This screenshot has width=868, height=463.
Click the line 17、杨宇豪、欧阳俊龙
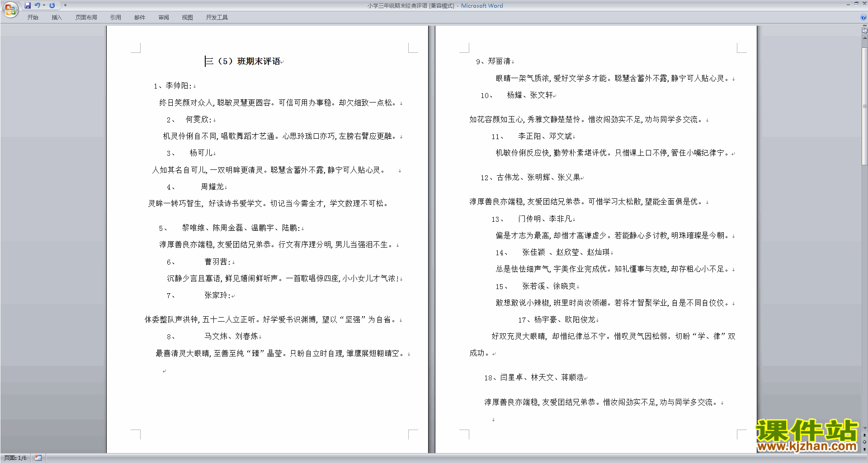[x=557, y=320]
